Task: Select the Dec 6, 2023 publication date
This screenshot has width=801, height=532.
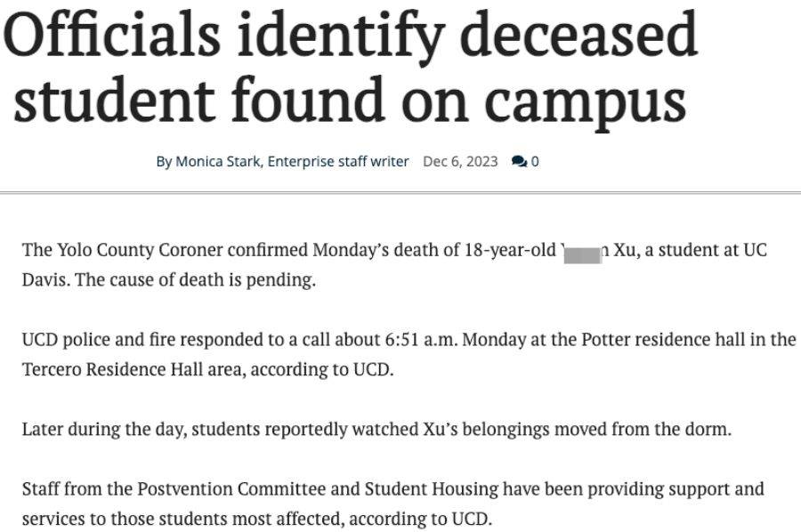Action: (x=460, y=162)
